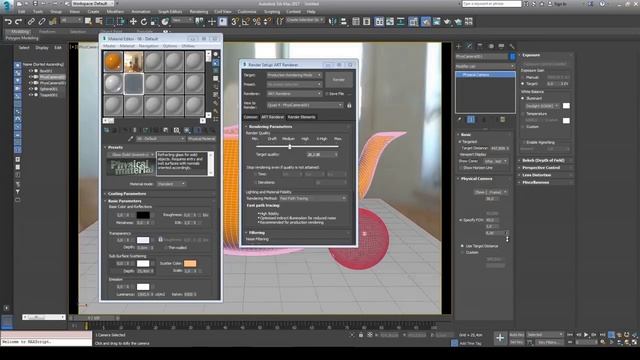Click the Render Production teapot icon
This screenshot has height=360, width=640.
tap(447, 22)
